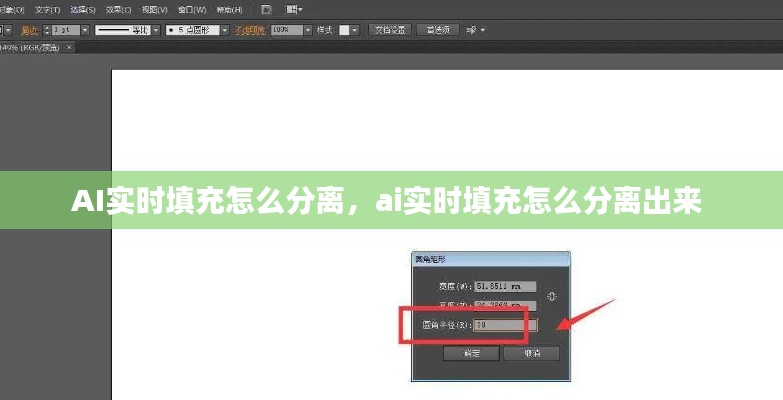The image size is (783, 400).
Task: Open the 窗口(W) menu
Action: tap(192, 10)
